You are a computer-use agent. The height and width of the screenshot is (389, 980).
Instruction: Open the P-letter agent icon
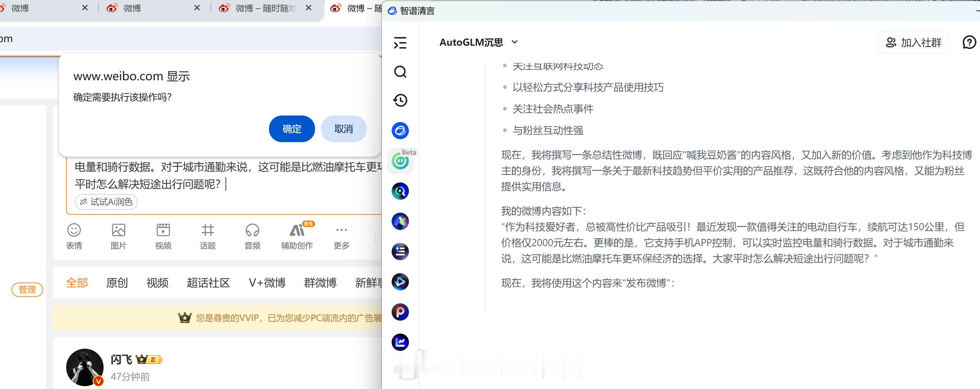click(400, 312)
